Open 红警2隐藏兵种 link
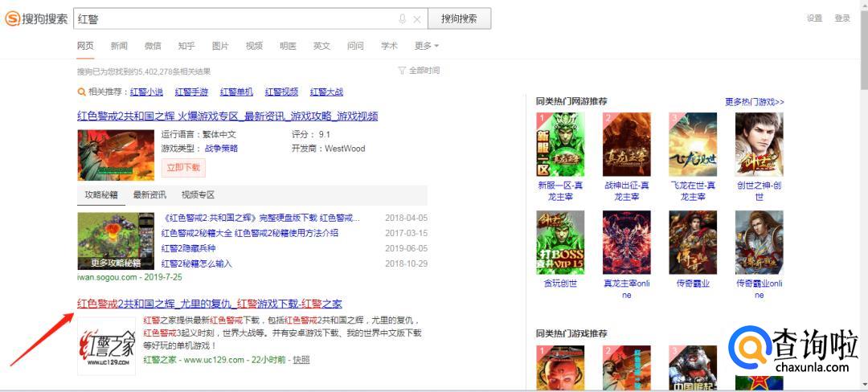 point(188,248)
